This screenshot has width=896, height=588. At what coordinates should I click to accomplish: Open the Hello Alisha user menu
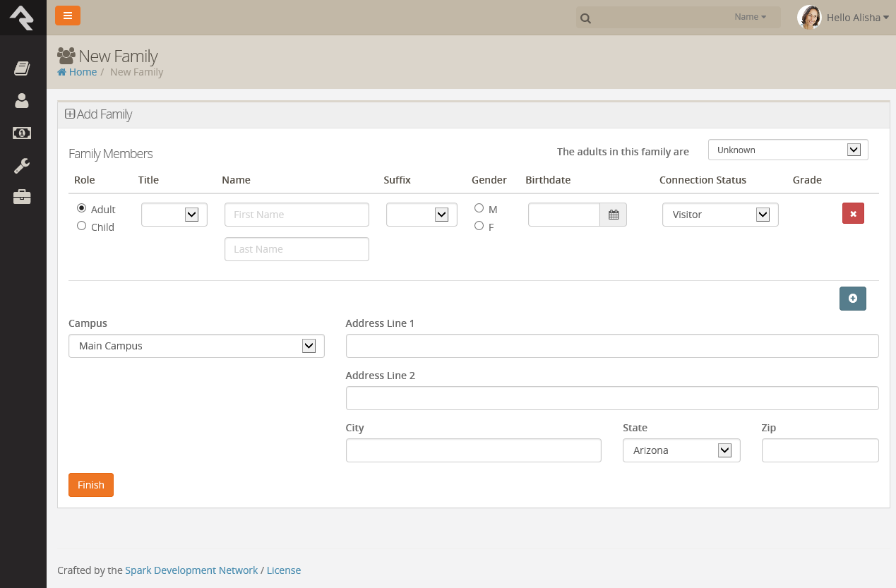tap(858, 18)
